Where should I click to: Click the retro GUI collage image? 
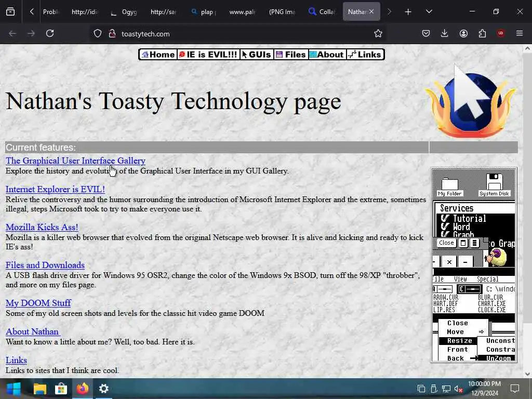474,265
